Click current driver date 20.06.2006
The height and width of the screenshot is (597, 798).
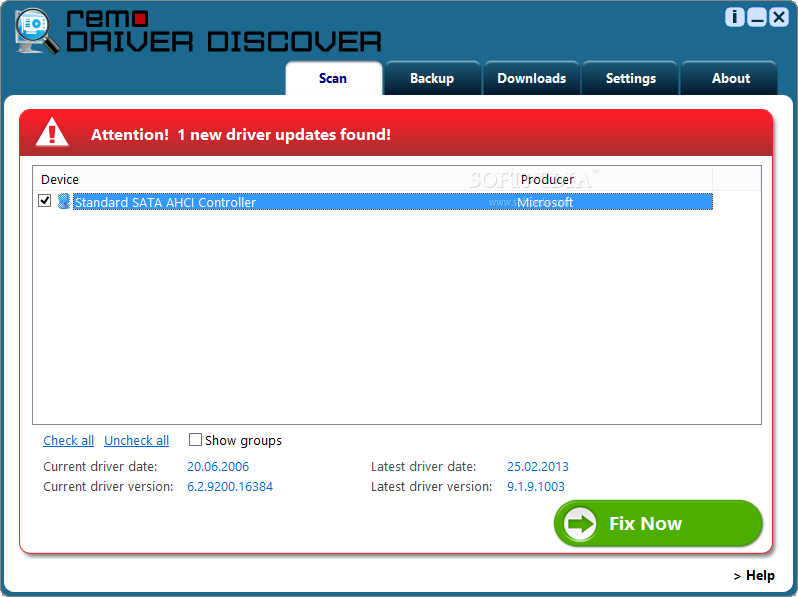[218, 467]
